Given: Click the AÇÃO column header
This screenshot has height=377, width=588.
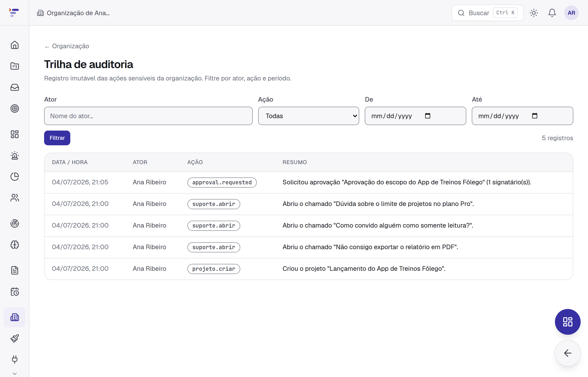Looking at the screenshot, I should [195, 162].
